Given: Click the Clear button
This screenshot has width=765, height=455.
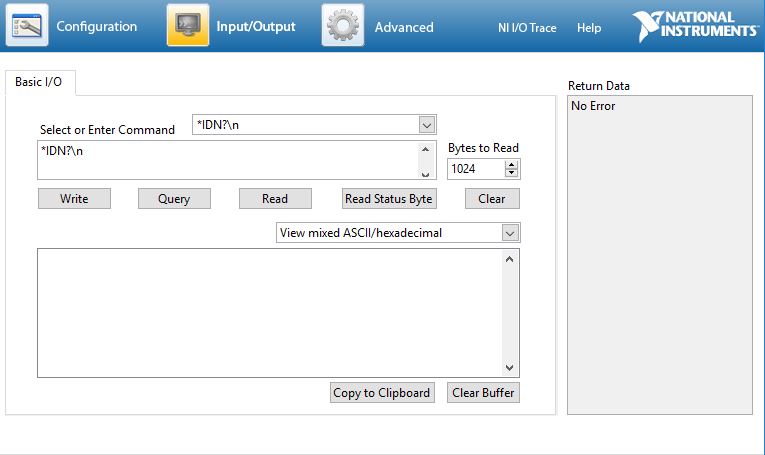Looking at the screenshot, I should (x=492, y=198).
